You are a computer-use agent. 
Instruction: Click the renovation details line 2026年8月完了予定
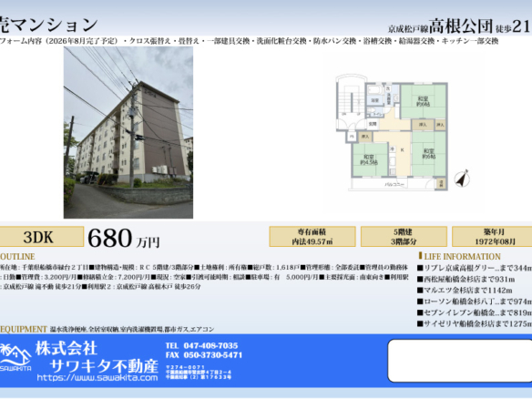click(249, 41)
